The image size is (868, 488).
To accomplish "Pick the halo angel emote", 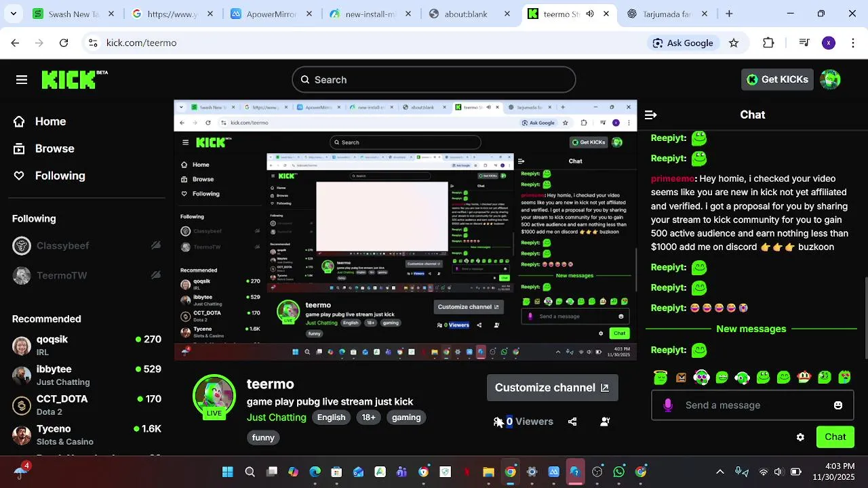I will point(660,378).
